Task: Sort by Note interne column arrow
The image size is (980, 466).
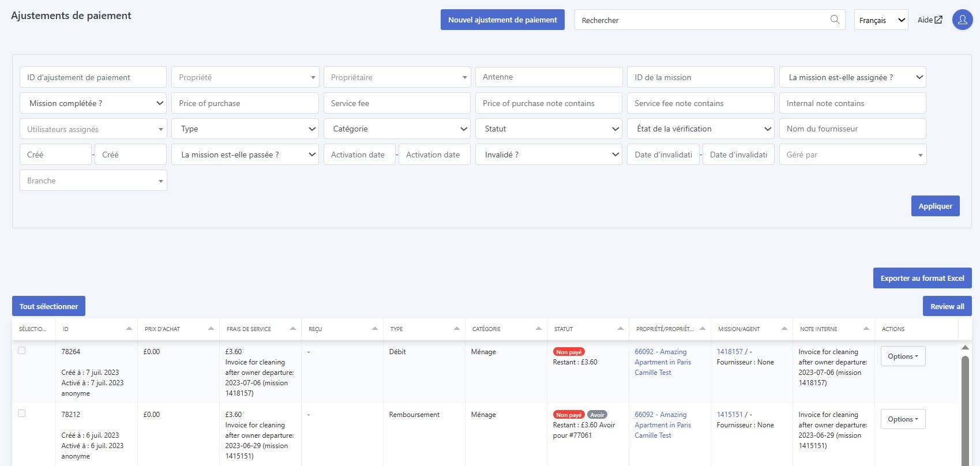Action: [866, 329]
